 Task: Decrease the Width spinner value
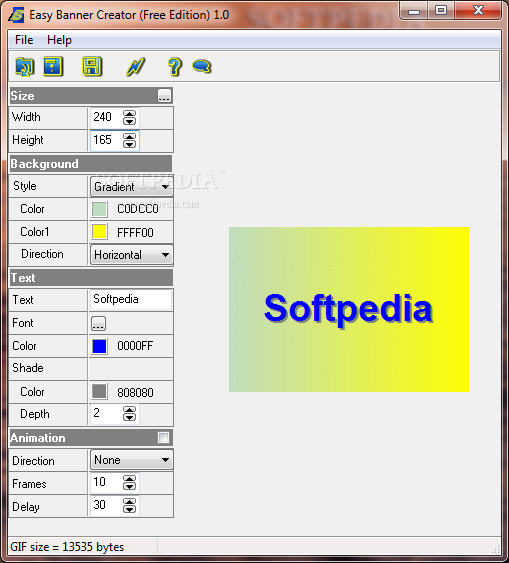[x=129, y=121]
